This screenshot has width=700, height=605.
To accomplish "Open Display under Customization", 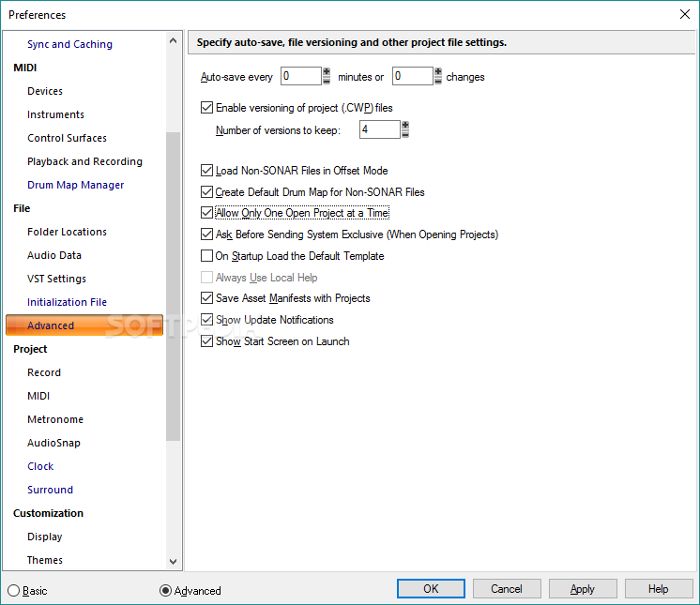I will point(45,537).
